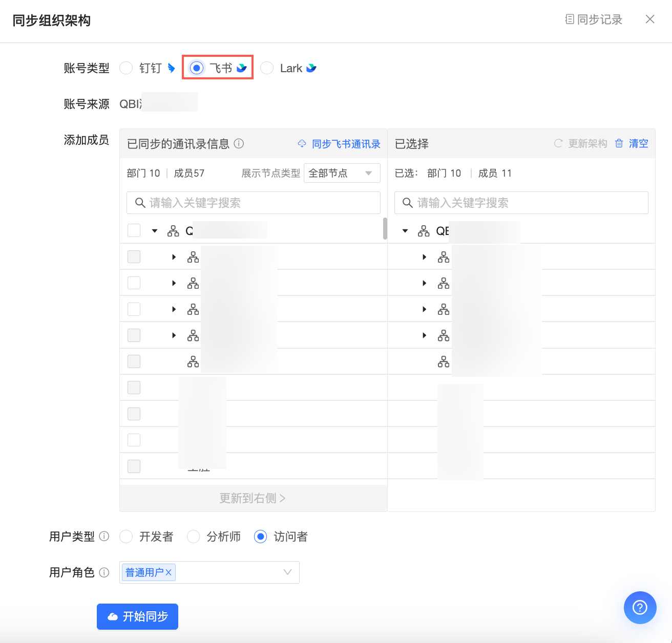
Task: Close the 同步组织架构 dialog
Action: pyautogui.click(x=650, y=19)
